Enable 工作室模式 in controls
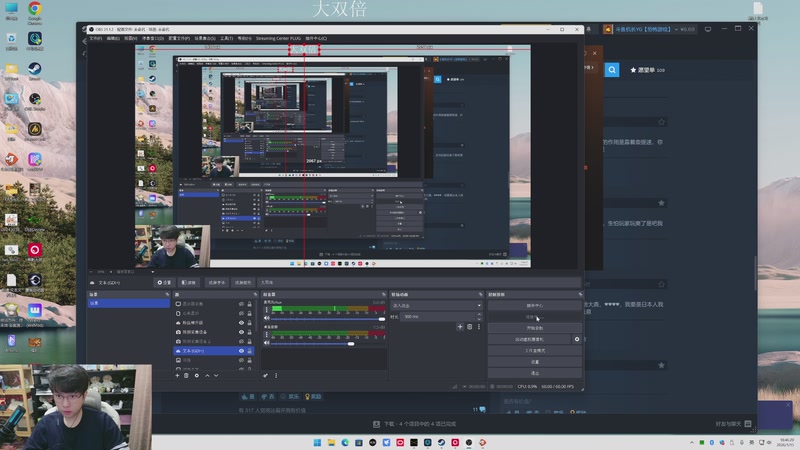Image resolution: width=800 pixels, height=450 pixels. click(535, 351)
